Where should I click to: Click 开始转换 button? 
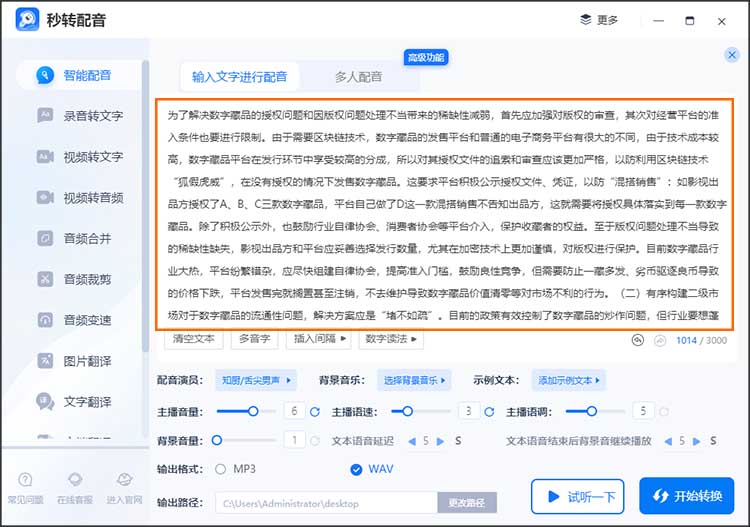pos(686,496)
